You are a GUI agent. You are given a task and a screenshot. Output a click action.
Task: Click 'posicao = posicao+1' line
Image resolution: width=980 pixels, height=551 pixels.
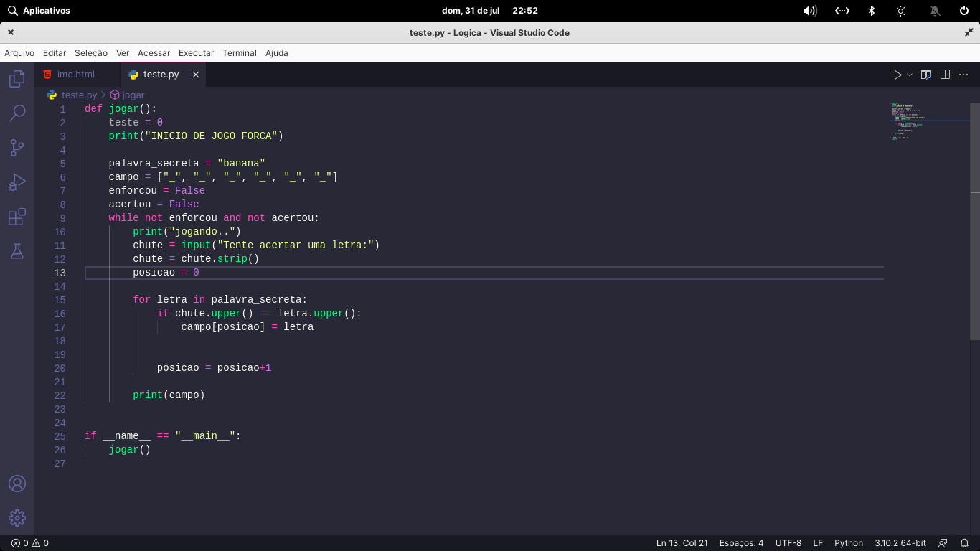coord(215,368)
